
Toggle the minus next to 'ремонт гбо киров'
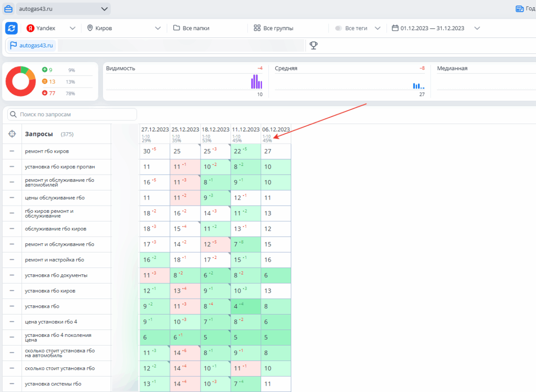pos(12,151)
